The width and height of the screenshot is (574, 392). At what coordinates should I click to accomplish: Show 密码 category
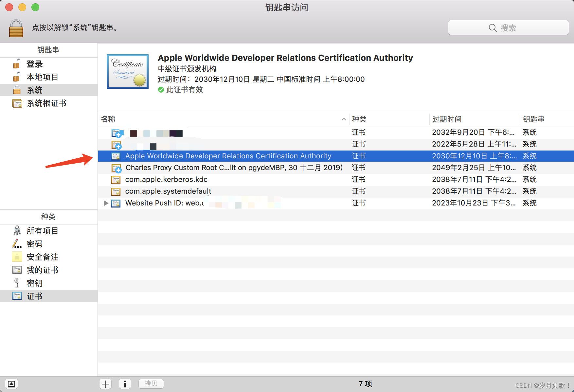tap(49, 244)
